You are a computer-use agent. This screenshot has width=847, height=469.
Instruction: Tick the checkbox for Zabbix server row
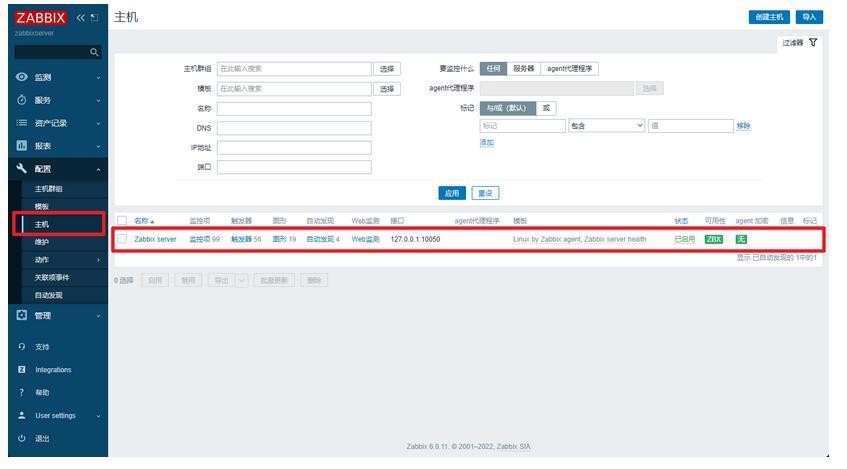tap(122, 239)
